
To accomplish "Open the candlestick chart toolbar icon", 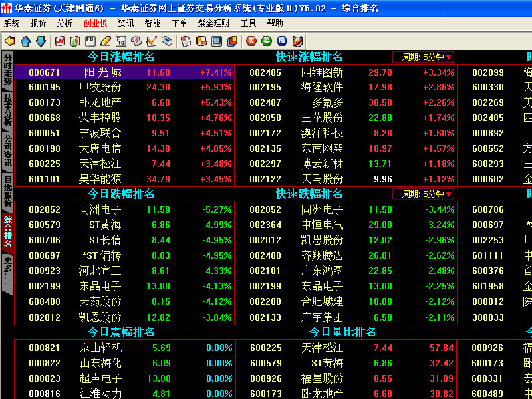I will click(x=75, y=41).
